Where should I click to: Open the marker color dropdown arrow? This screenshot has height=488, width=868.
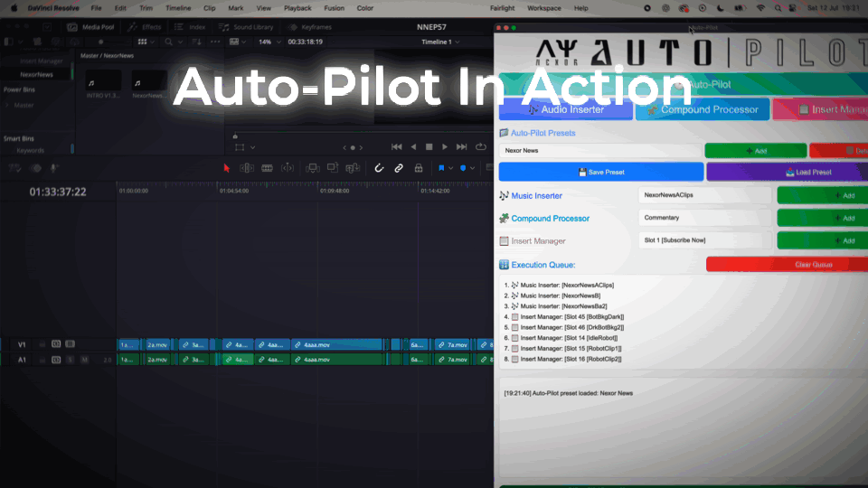tap(472, 168)
